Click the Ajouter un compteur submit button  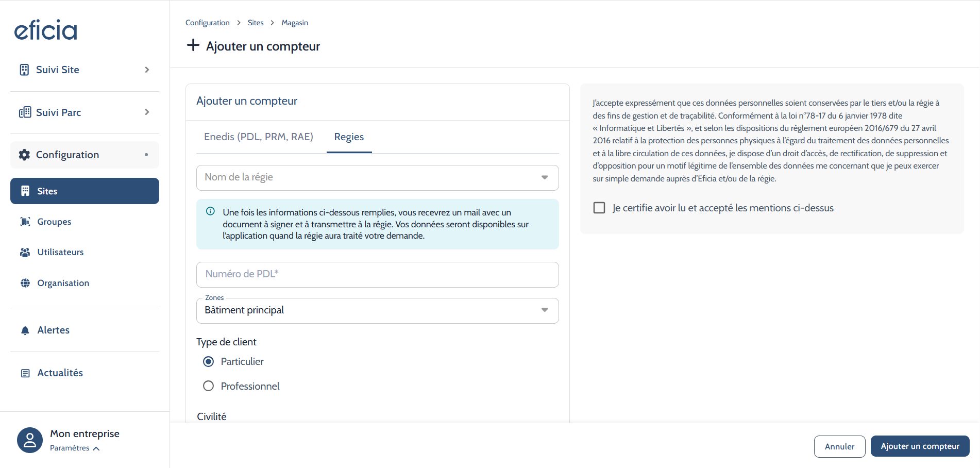coord(920,446)
